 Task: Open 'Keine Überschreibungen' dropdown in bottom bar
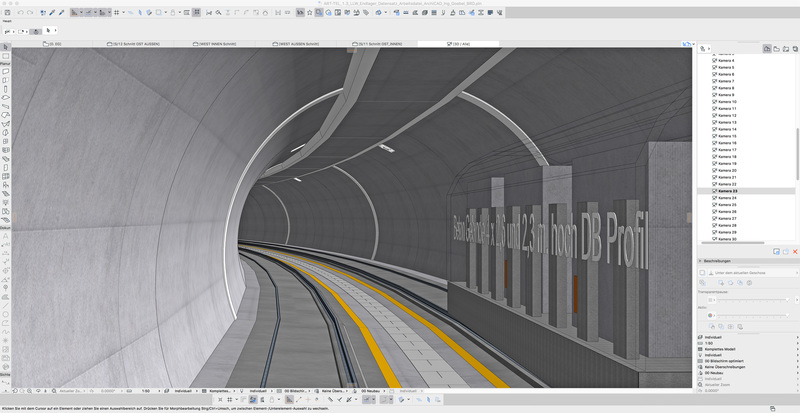coord(333,390)
